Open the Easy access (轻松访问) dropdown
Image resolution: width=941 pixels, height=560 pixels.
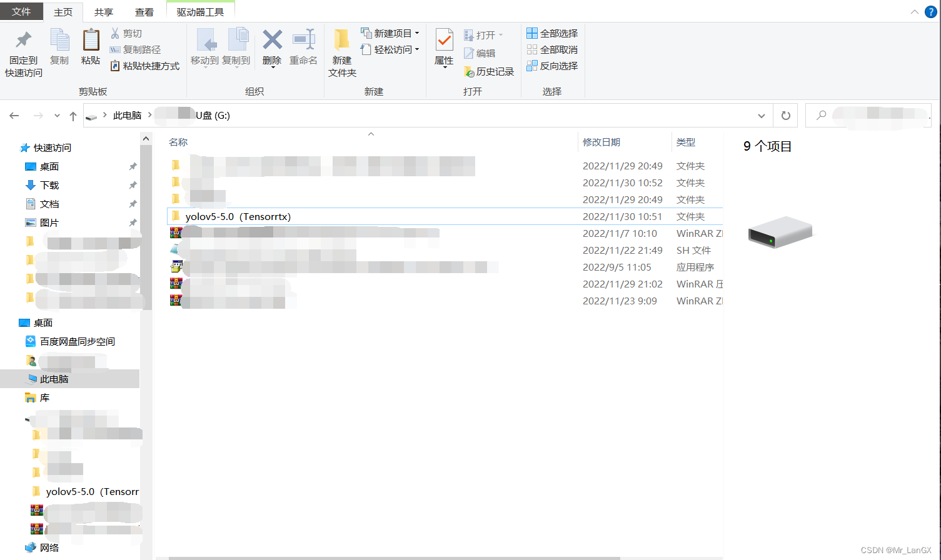point(390,49)
